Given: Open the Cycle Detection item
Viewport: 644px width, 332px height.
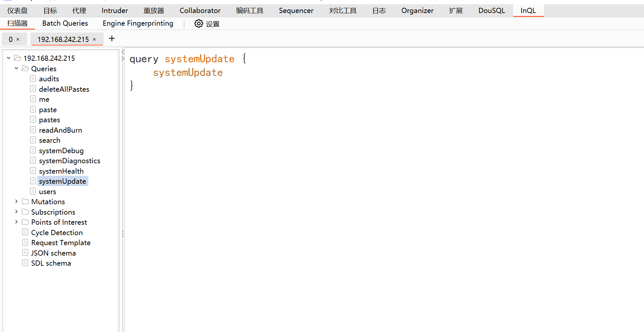Looking at the screenshot, I should 57,232.
